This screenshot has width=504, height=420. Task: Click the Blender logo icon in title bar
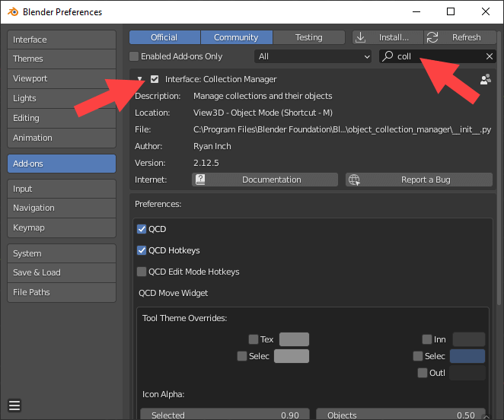pyautogui.click(x=13, y=12)
